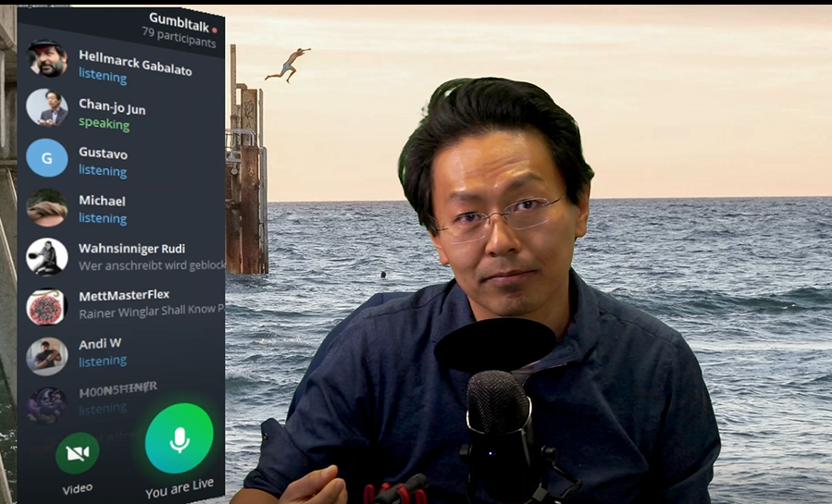
Task: Select participant name Michael
Action: click(x=102, y=201)
